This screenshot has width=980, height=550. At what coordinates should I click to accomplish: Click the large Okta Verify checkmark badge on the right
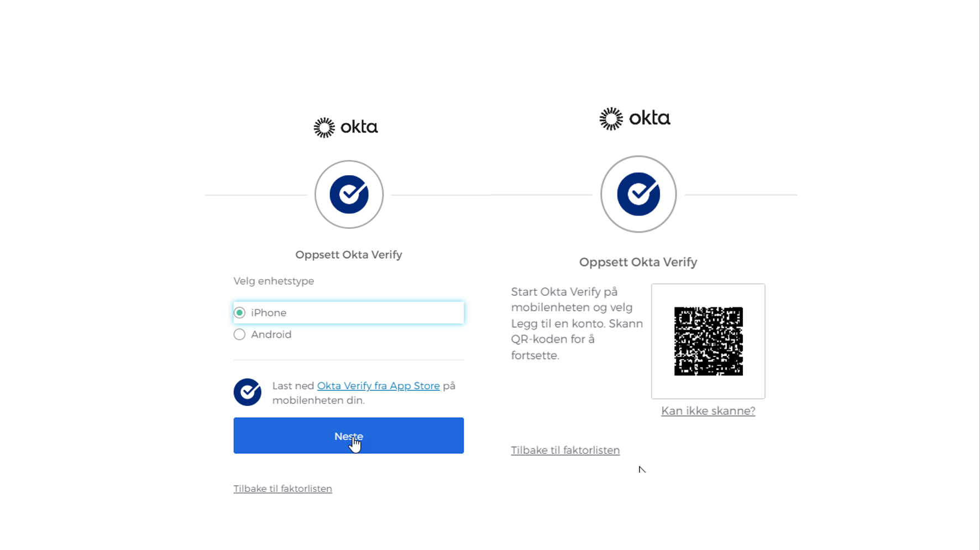[638, 194]
